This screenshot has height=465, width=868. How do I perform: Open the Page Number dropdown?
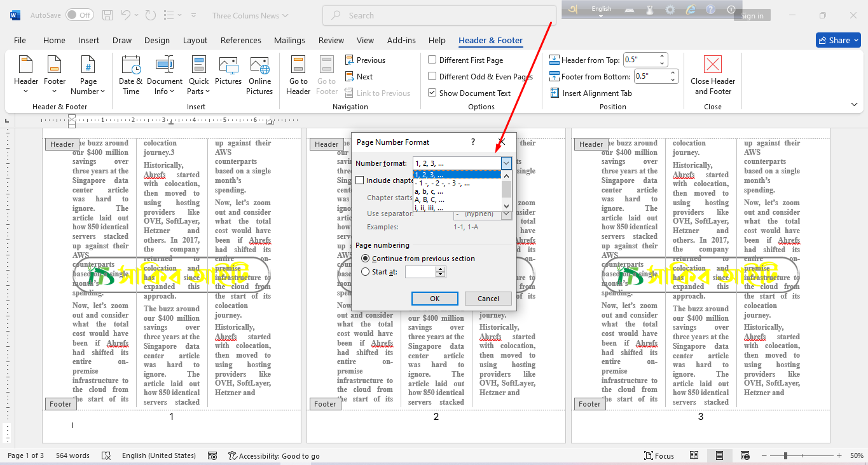[x=88, y=76]
